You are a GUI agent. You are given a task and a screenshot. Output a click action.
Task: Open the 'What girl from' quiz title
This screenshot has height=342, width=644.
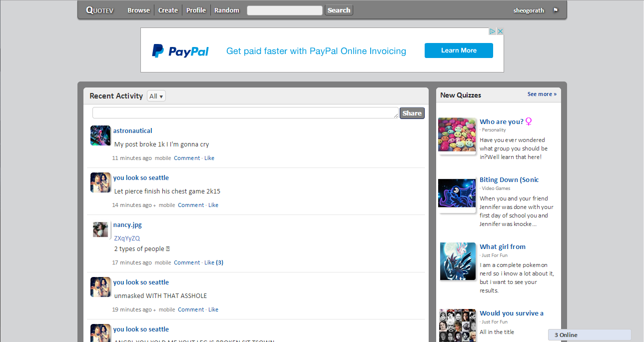pos(503,246)
